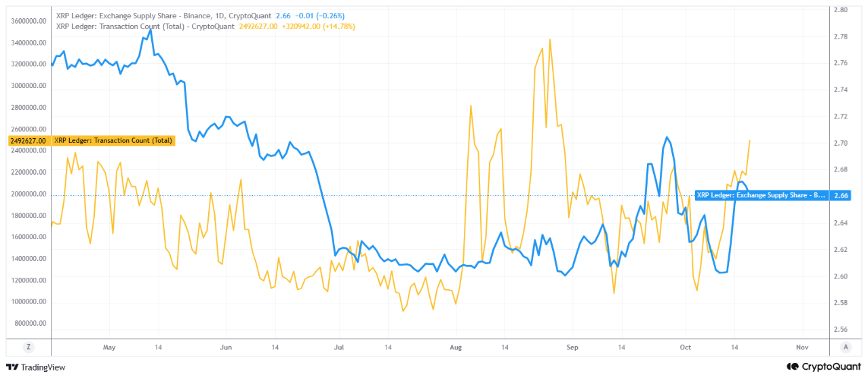Click the Sep label on the time axis

click(x=571, y=348)
